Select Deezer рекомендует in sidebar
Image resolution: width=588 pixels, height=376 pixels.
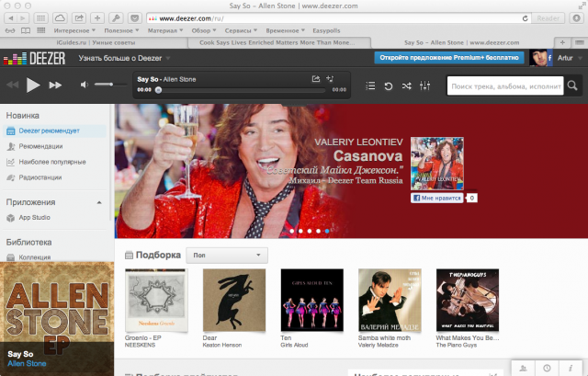[x=54, y=131]
